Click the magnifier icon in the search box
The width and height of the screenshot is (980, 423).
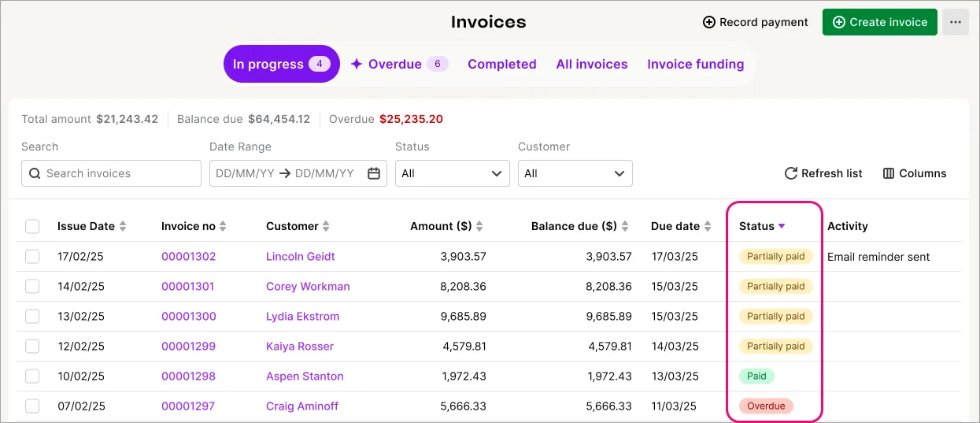click(x=35, y=173)
